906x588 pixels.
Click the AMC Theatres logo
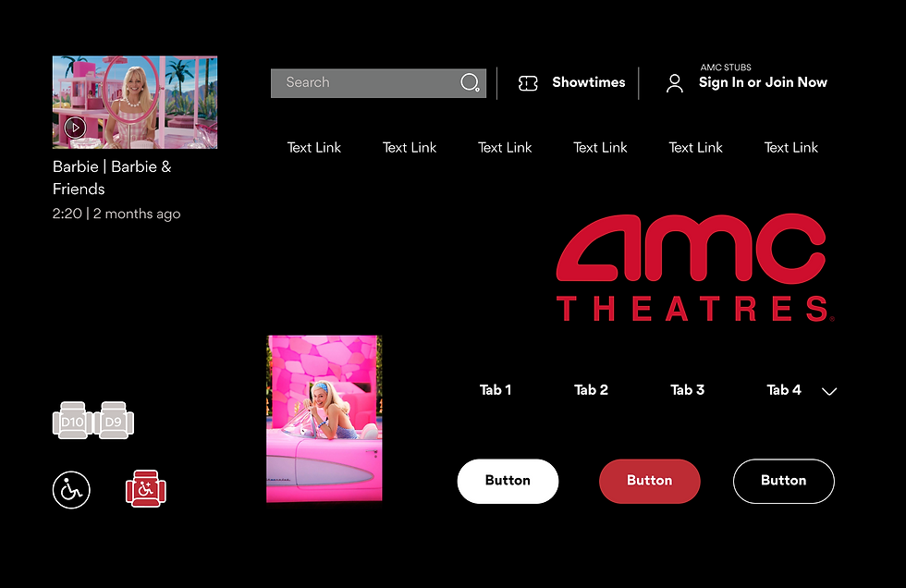click(695, 267)
